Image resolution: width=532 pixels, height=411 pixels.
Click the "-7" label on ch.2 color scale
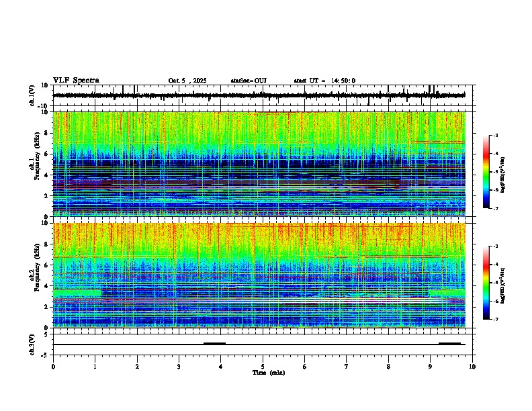click(x=496, y=319)
